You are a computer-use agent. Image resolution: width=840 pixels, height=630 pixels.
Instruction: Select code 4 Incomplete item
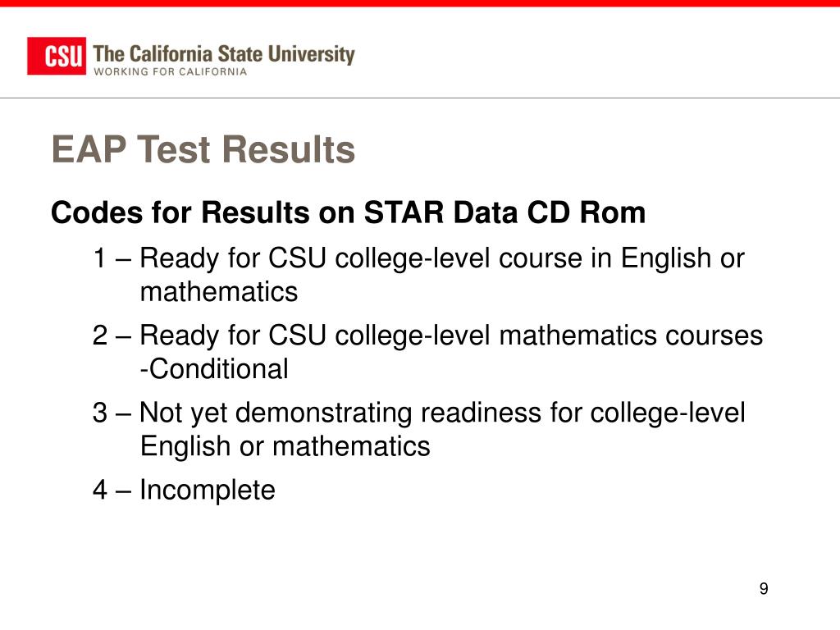pos(184,490)
